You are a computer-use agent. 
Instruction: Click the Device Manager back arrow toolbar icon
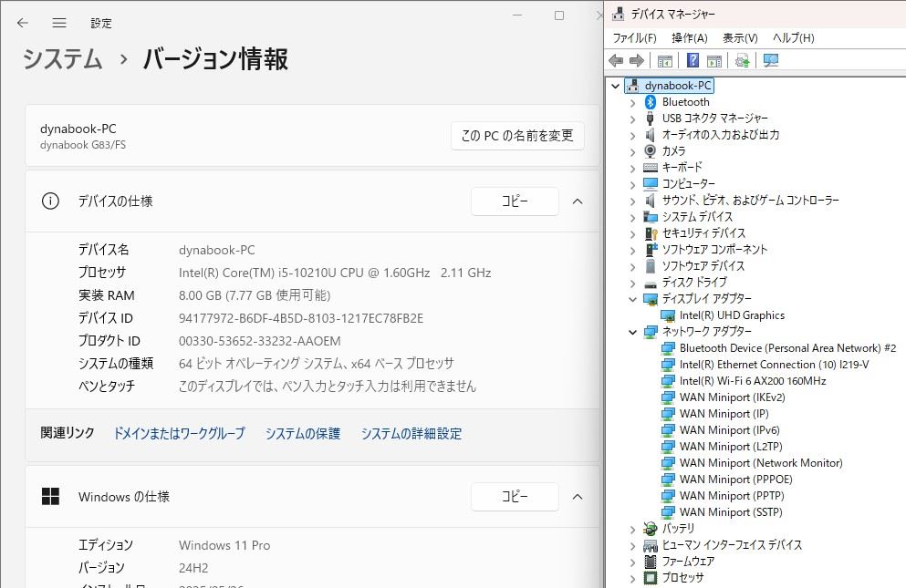point(616,61)
